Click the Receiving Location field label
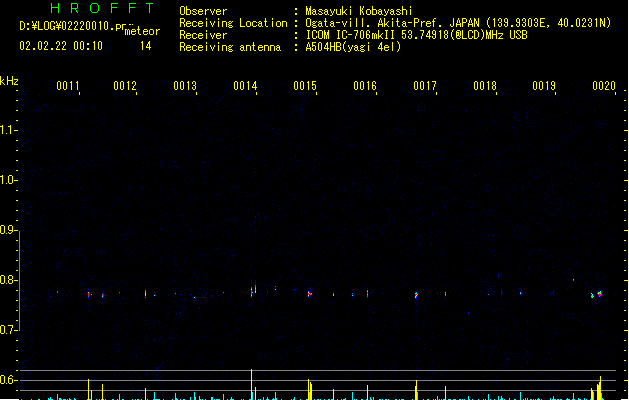The image size is (629, 400). tap(233, 23)
